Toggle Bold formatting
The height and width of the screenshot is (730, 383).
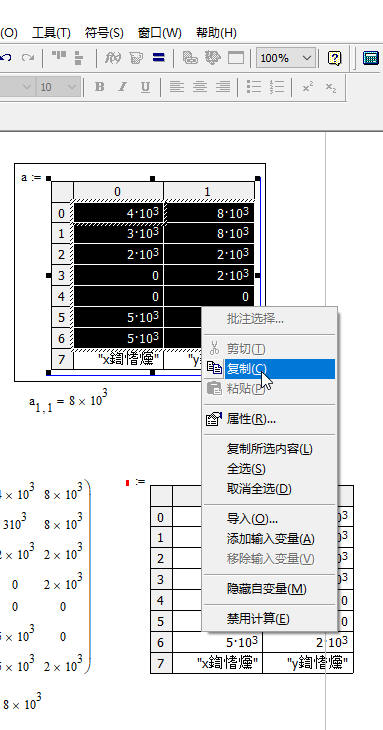(x=99, y=87)
